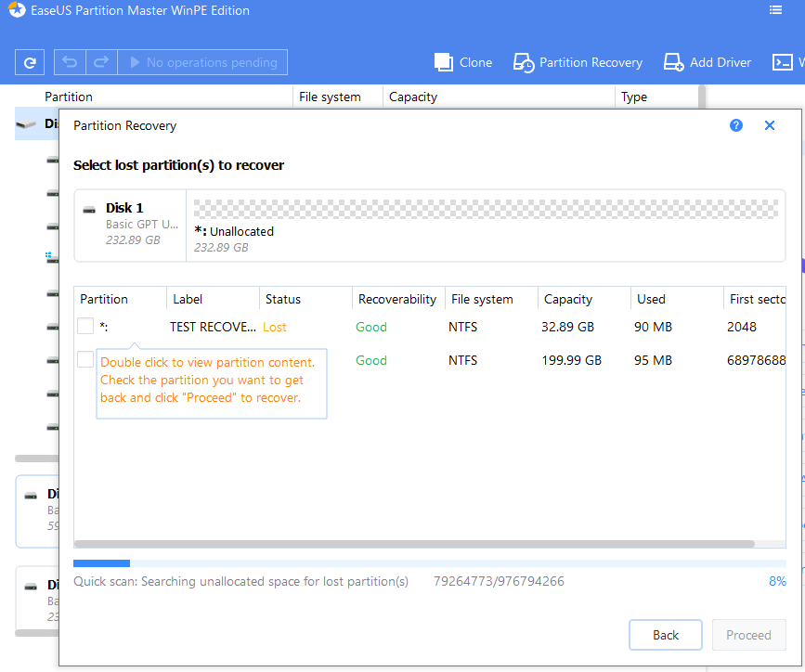This screenshot has width=805, height=672.
Task: Click first sector value 68978688
Action: (756, 360)
